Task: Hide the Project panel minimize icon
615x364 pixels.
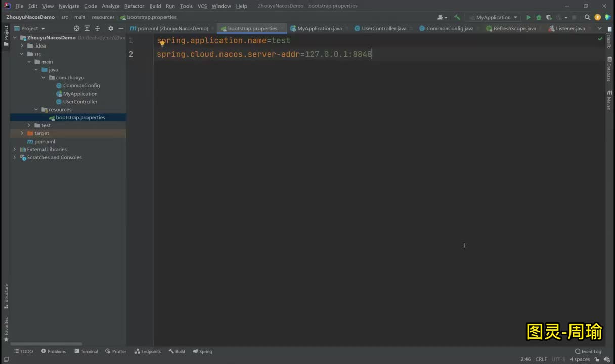Action: pyautogui.click(x=121, y=28)
